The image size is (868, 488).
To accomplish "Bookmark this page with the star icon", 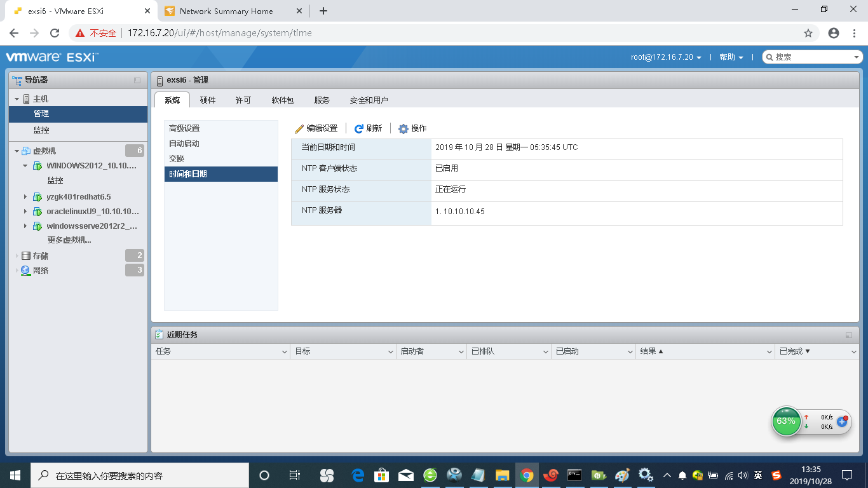I will click(x=808, y=33).
